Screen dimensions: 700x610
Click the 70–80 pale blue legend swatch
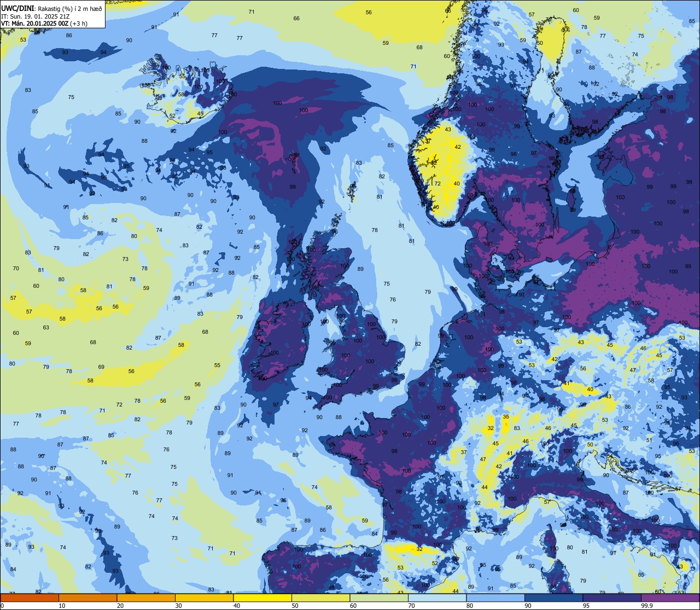pos(437,597)
